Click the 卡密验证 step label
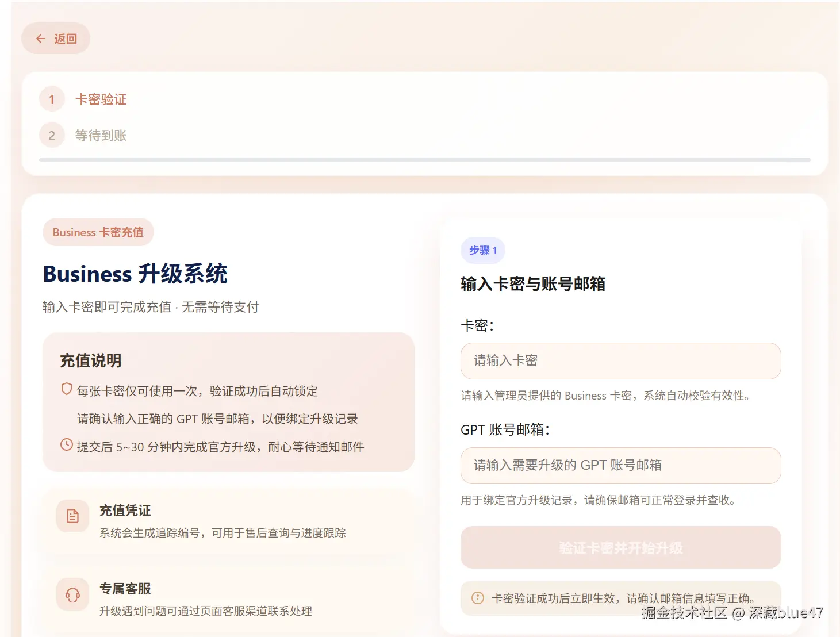The height and width of the screenshot is (637, 840). tap(101, 99)
